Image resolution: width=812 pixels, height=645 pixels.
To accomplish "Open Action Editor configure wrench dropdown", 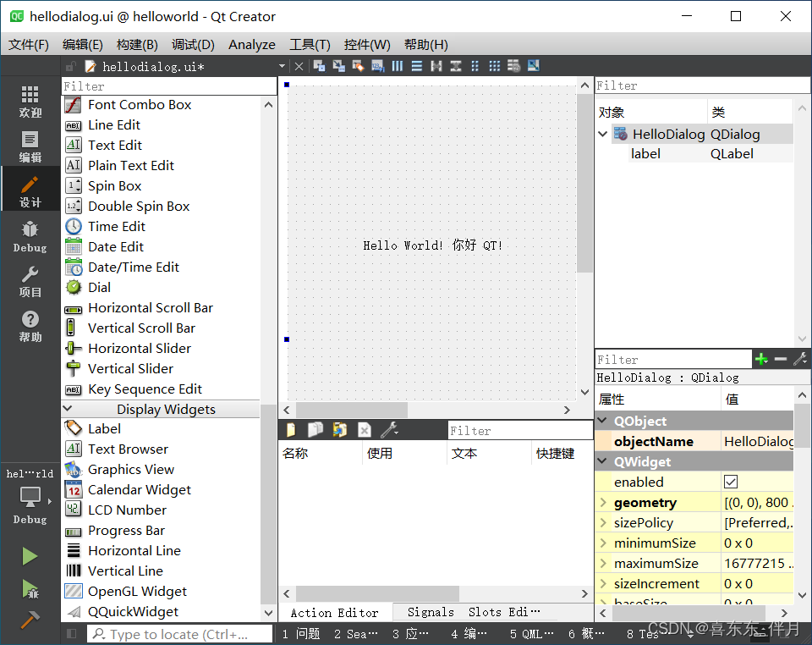I will coord(389,429).
